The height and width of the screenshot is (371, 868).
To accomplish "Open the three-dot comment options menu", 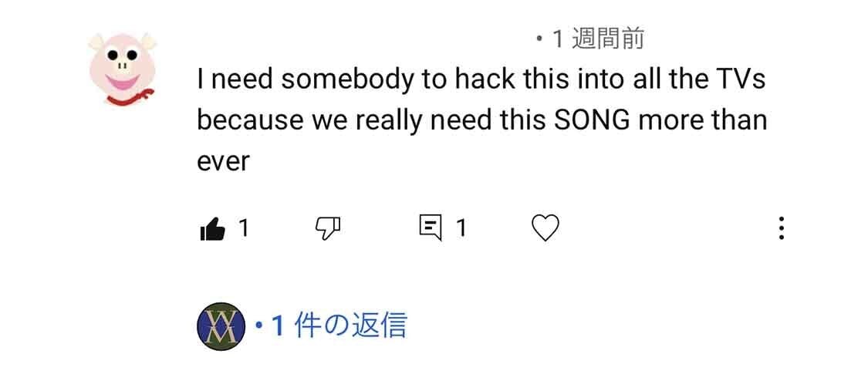I will tap(781, 228).
